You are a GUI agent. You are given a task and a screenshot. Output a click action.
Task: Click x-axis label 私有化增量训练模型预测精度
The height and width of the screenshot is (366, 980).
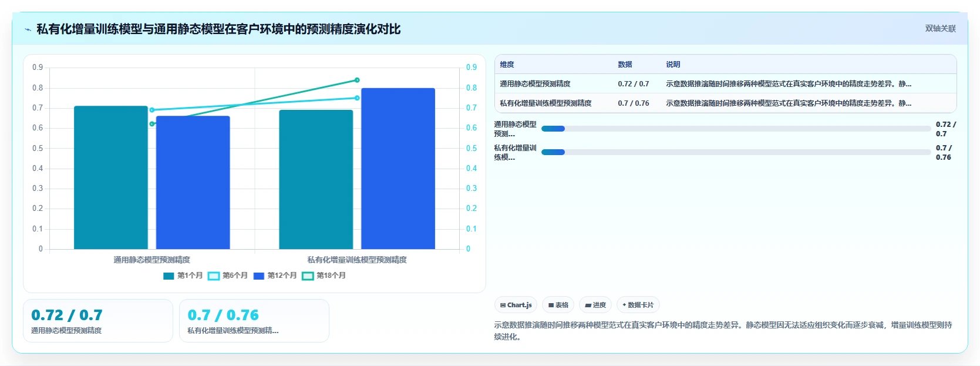(x=357, y=260)
